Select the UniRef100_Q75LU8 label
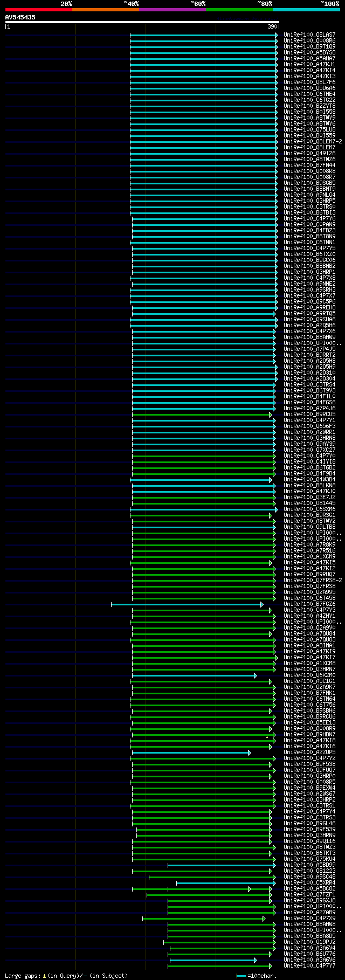The height and width of the screenshot is (980, 345). pyautogui.click(x=309, y=130)
